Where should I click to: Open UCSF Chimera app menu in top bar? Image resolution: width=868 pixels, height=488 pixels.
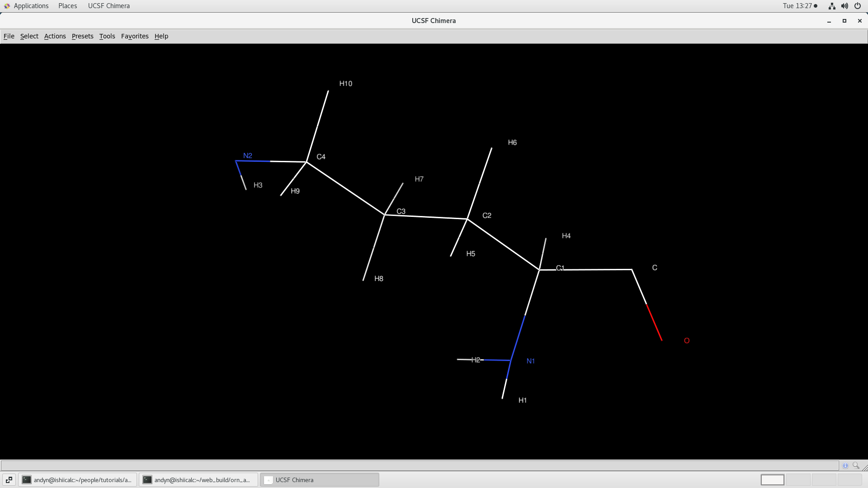coord(109,6)
